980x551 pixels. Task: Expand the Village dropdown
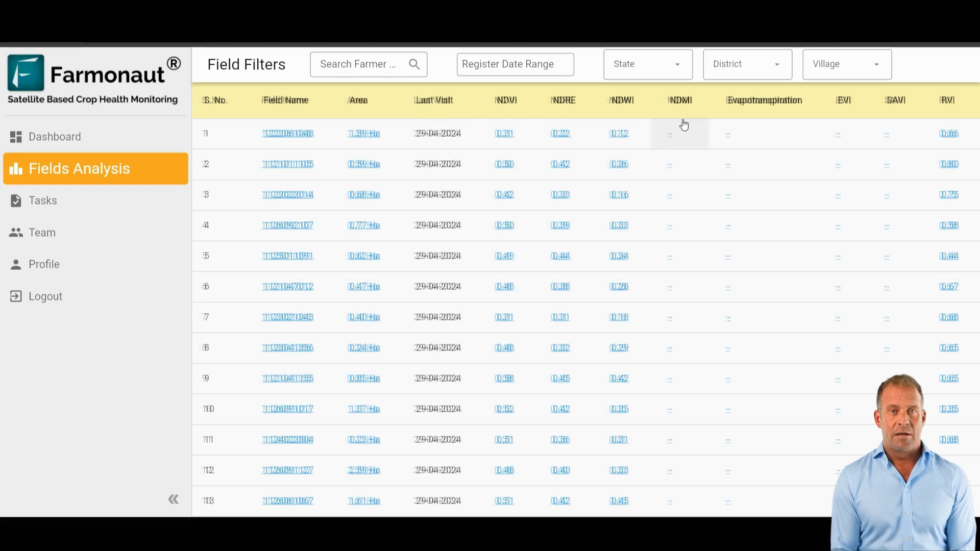(x=847, y=64)
